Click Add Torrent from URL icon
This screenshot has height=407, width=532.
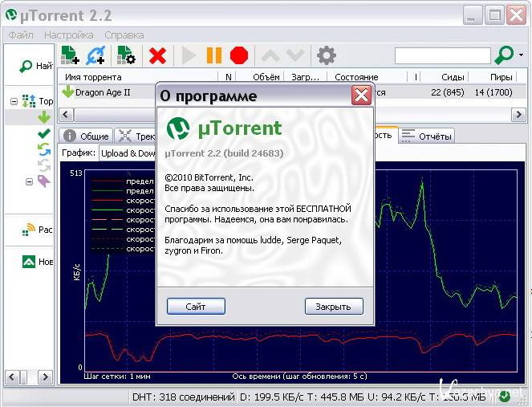[x=97, y=55]
